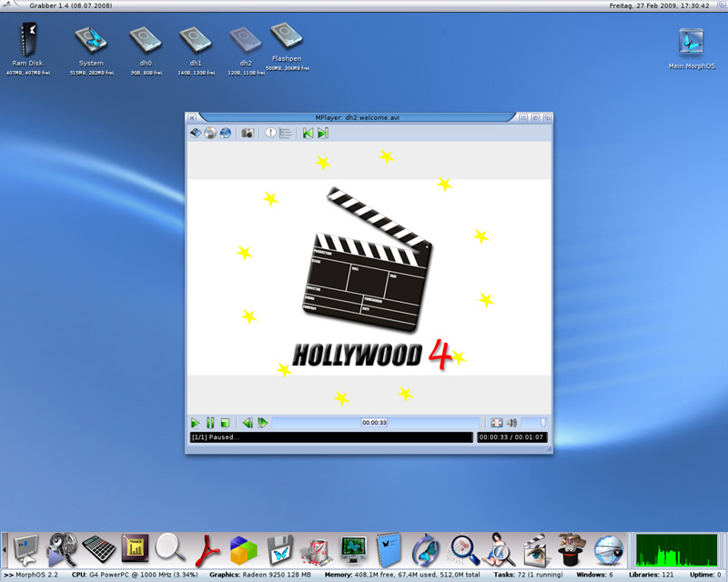Click the screen depth gadget at top right
This screenshot has width=728, height=582.
pyautogui.click(x=722, y=5)
